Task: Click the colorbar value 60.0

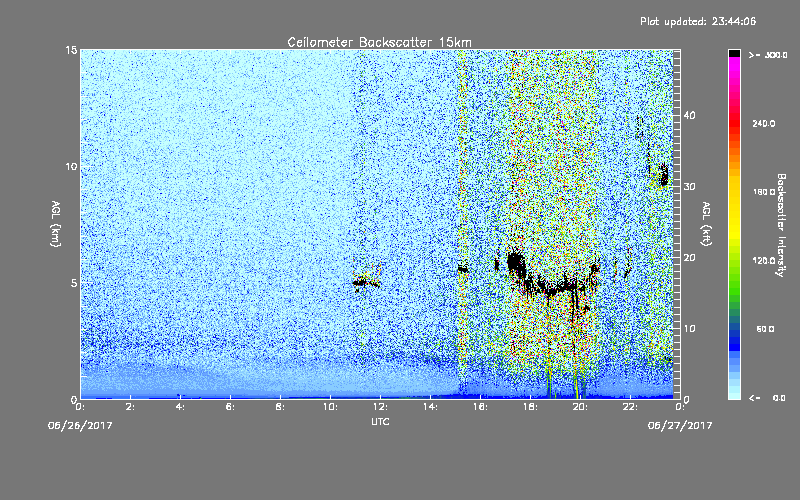Action: click(765, 329)
